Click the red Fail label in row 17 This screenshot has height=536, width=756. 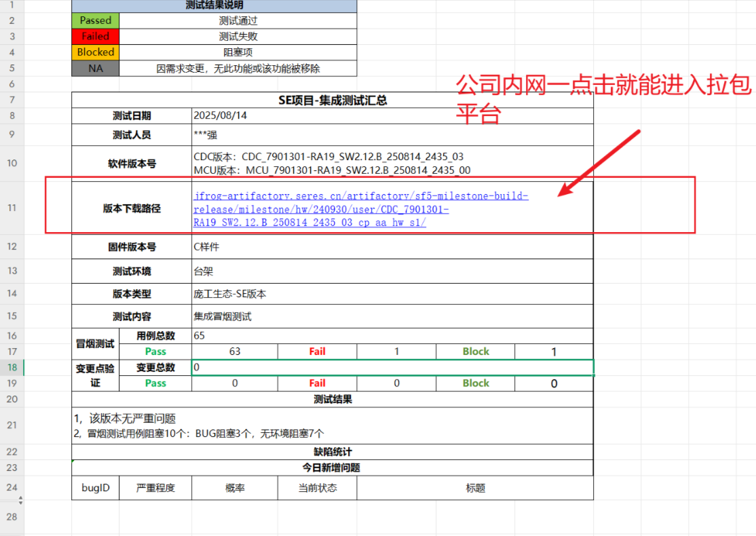point(317,351)
